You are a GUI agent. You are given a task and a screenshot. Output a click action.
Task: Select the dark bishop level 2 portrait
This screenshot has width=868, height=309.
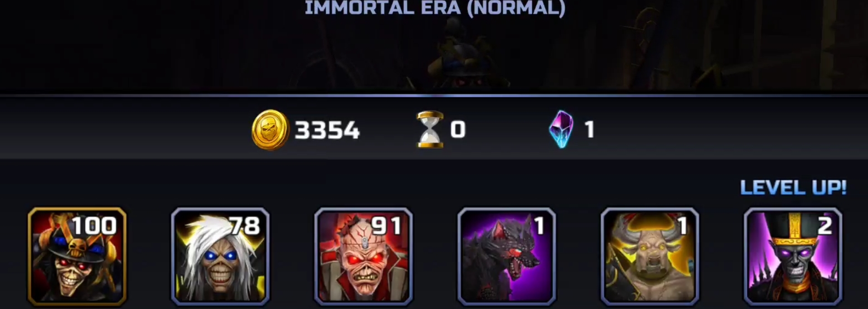click(793, 256)
